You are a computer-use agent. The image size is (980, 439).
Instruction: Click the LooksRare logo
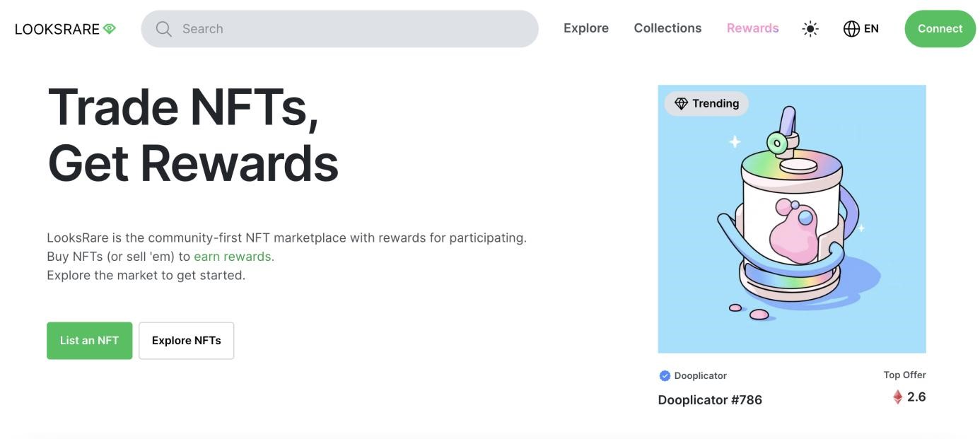(65, 29)
